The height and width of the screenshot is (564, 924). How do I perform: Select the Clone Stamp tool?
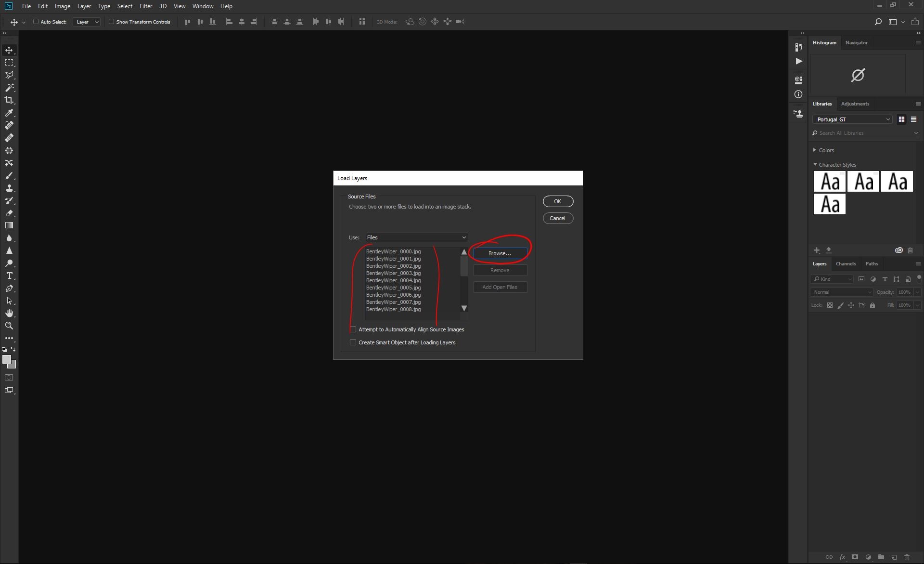9,188
